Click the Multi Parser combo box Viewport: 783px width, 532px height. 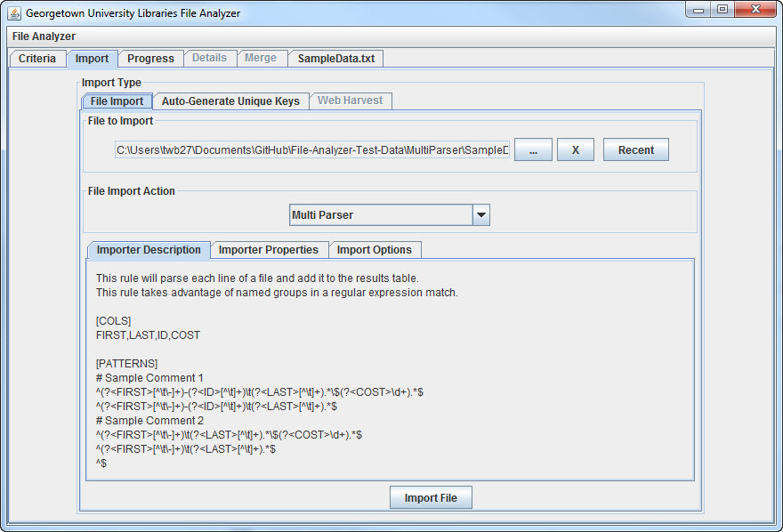coord(380,215)
